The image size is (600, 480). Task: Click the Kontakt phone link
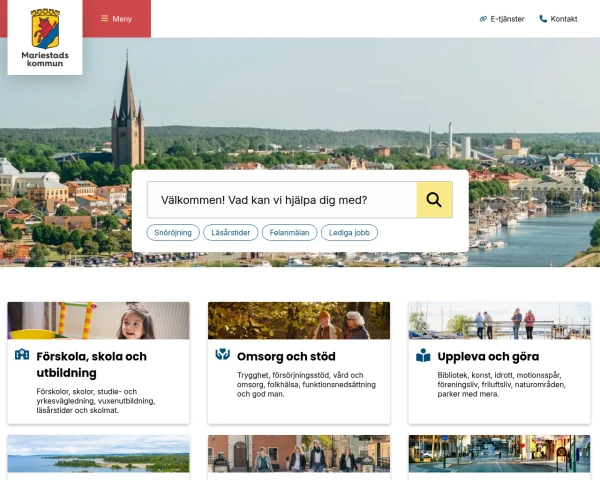pos(558,19)
